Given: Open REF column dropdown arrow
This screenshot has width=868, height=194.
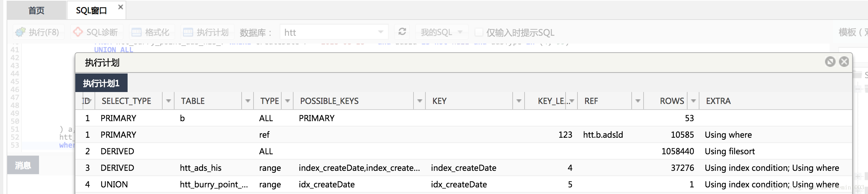Looking at the screenshot, I should point(638,101).
